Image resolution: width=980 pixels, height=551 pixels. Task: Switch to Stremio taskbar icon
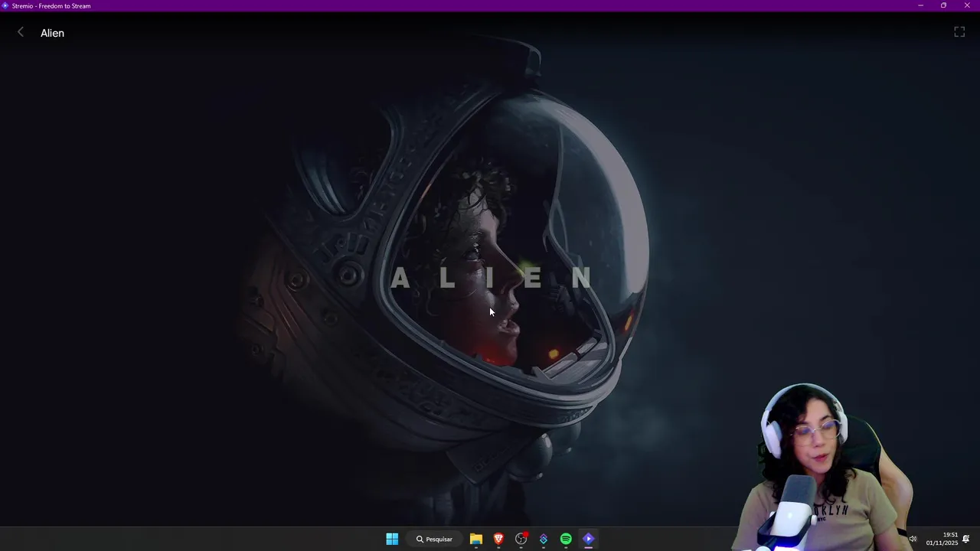(x=588, y=539)
